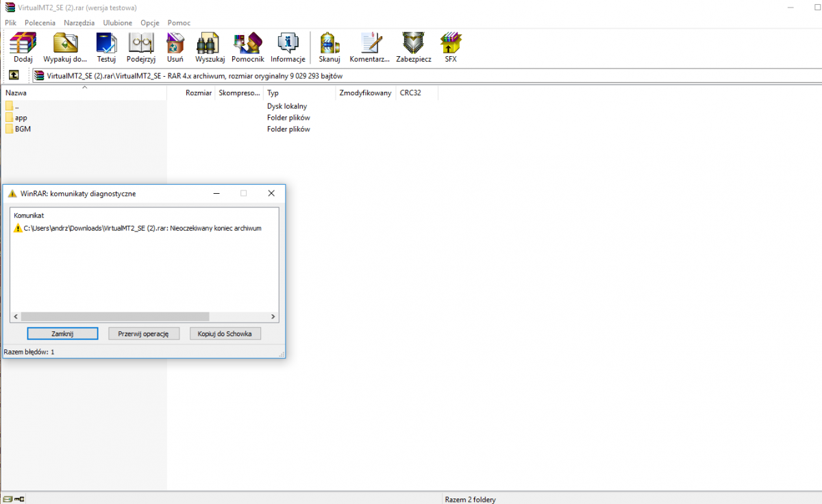The width and height of the screenshot is (822, 504).
Task: Click the "Dysk lokalny" type cell
Action: tap(287, 106)
